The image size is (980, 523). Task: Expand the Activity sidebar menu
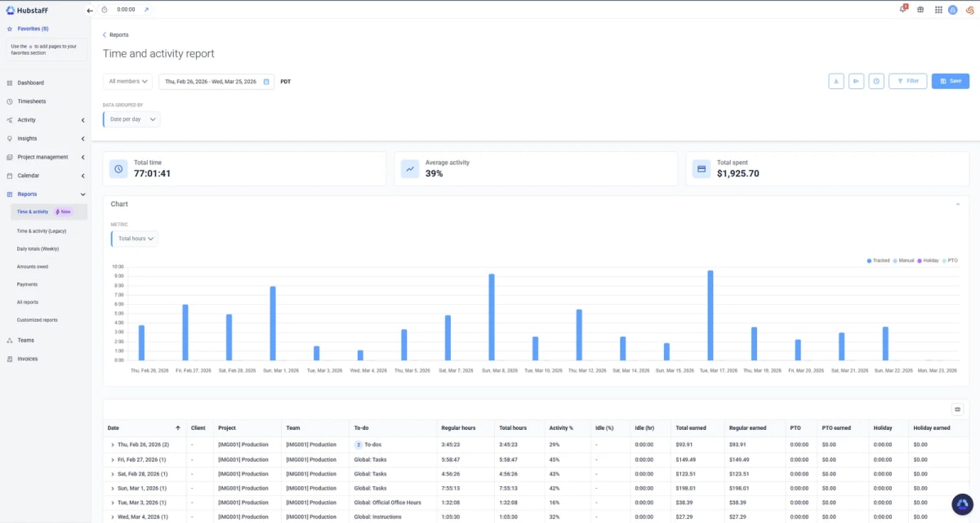[82, 120]
